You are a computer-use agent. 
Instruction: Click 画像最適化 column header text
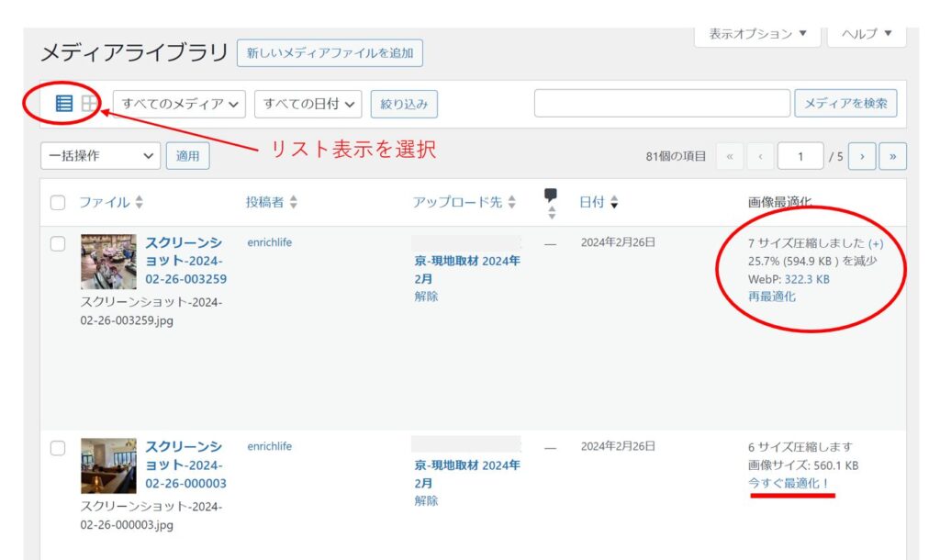[x=779, y=202]
